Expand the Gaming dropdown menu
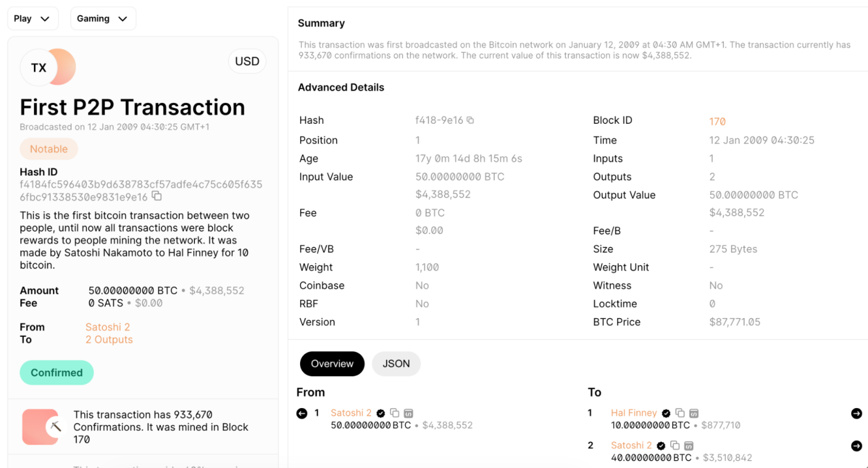 103,19
